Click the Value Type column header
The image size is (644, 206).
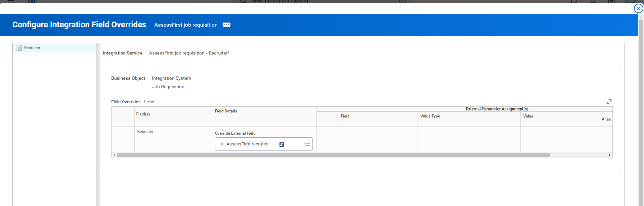click(x=430, y=116)
